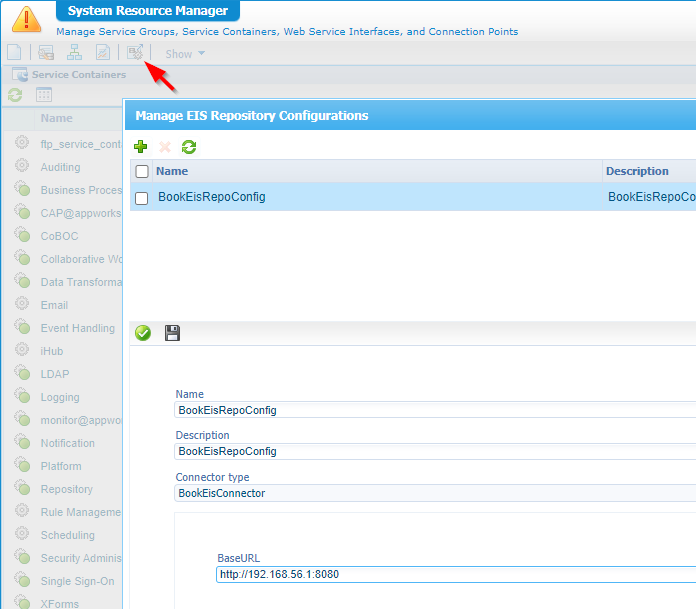Image resolution: width=696 pixels, height=609 pixels.
Task: Click the new document toolbar icon
Action: coord(14,53)
